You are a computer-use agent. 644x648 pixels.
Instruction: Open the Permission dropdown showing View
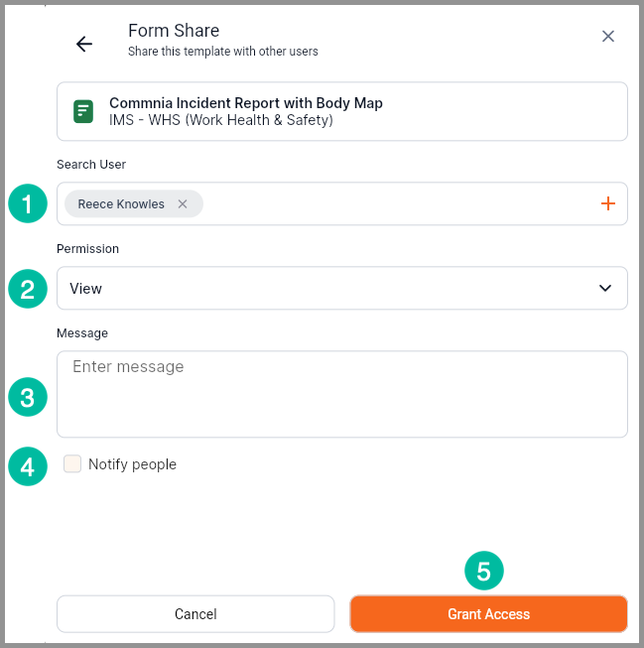(x=327, y=289)
